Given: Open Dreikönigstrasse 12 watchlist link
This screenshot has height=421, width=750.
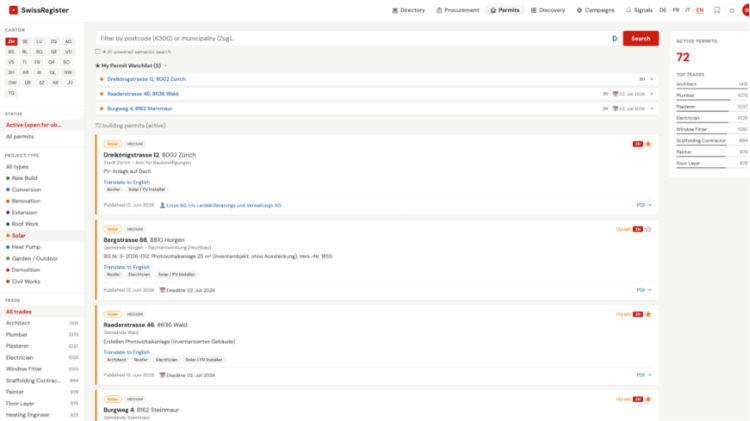Looking at the screenshot, I should [x=146, y=79].
